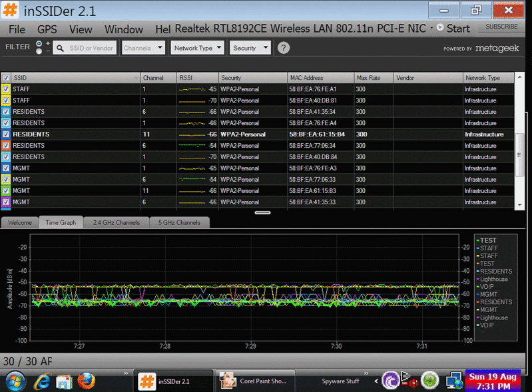Switch to Corel Paint Shop taskbar item

[255, 381]
